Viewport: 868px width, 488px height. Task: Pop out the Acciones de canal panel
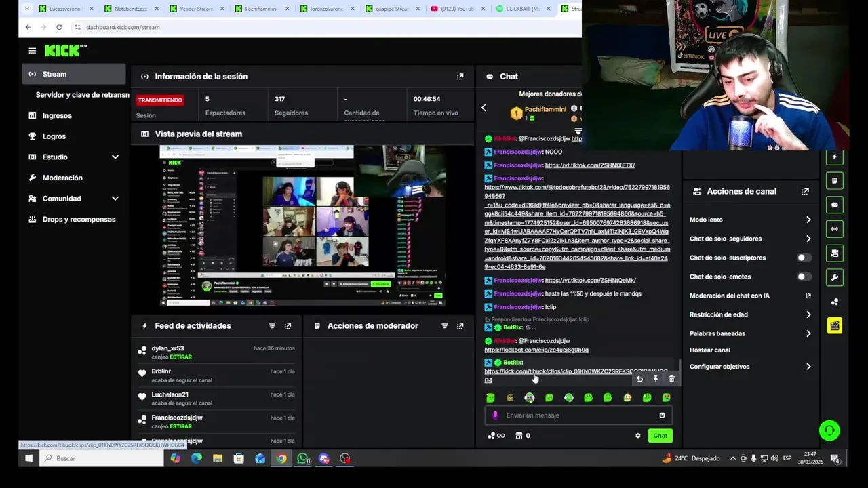coord(805,192)
